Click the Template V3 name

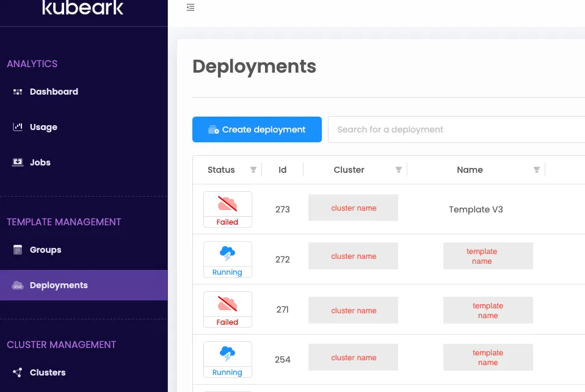[x=476, y=209]
